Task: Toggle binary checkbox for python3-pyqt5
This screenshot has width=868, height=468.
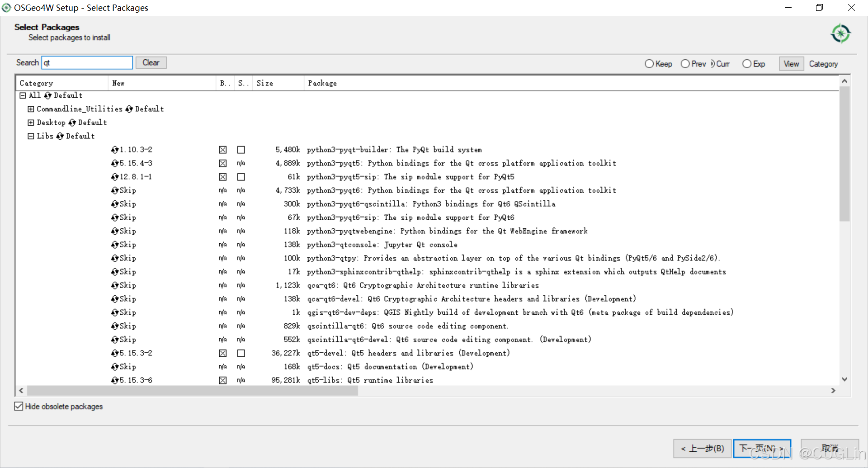Action: pos(223,163)
